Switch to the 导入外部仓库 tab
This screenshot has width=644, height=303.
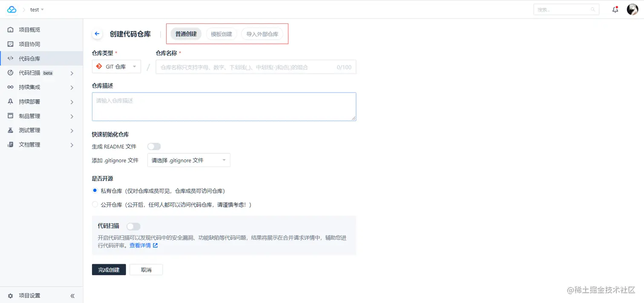click(263, 34)
